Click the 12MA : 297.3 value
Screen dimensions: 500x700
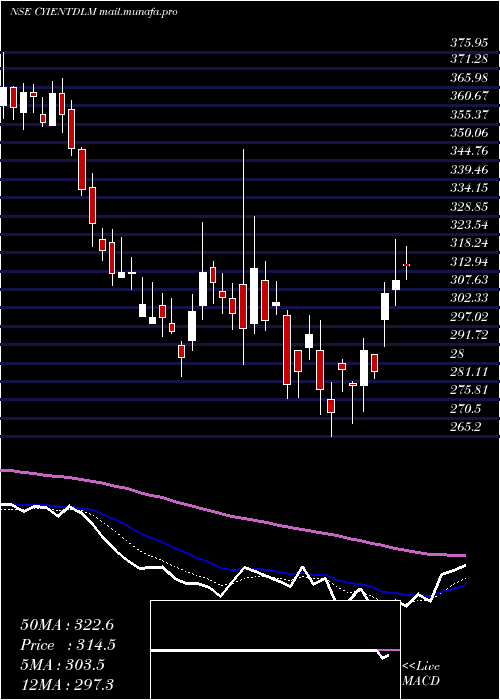point(67,684)
